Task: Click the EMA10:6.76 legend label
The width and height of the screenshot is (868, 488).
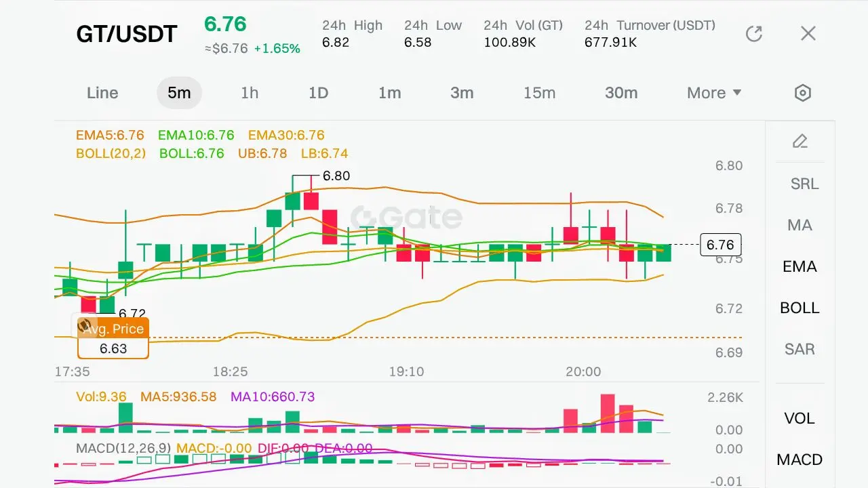Action: coord(196,136)
